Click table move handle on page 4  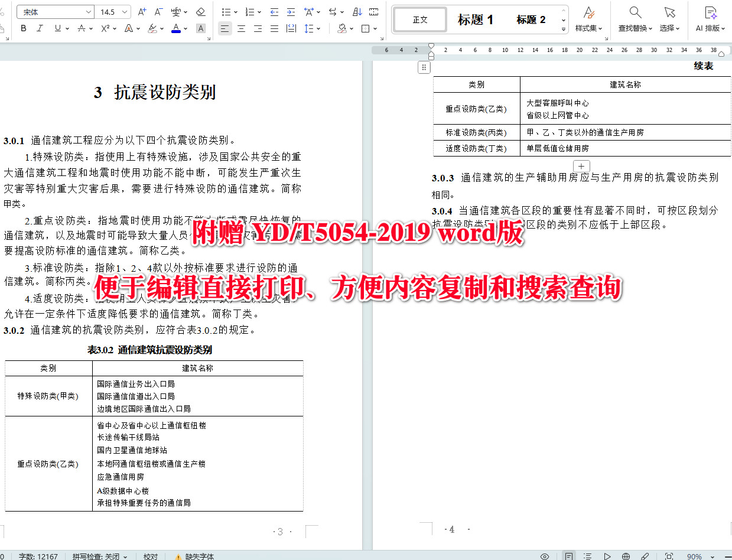pyautogui.click(x=424, y=67)
